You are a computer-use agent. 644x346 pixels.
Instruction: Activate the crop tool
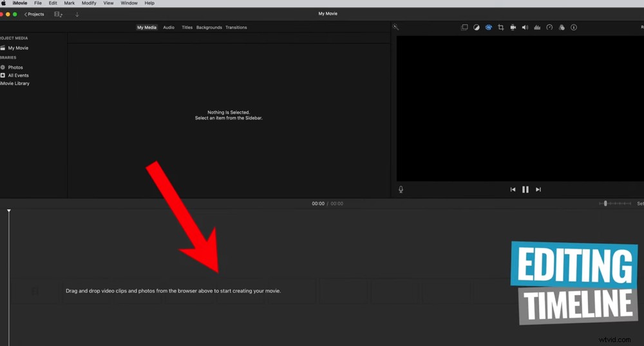500,28
